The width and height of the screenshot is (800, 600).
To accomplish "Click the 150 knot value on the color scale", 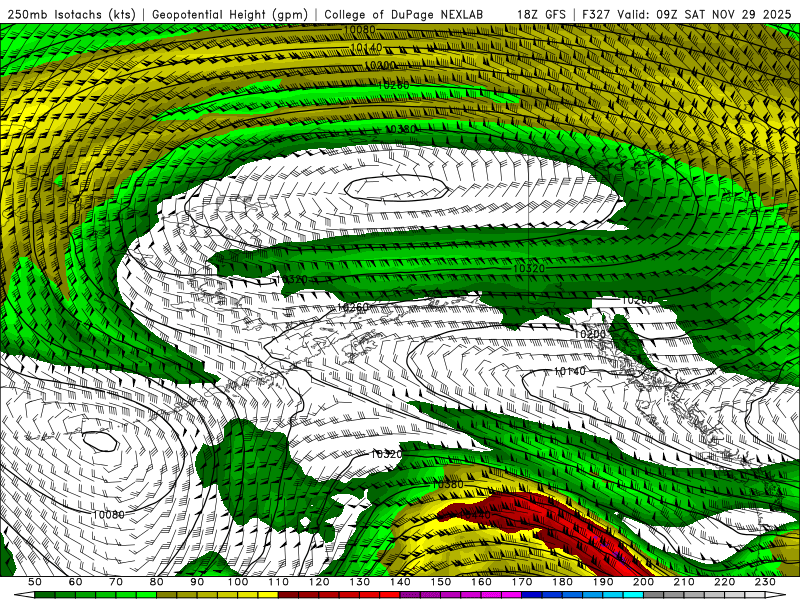I will [x=440, y=582].
